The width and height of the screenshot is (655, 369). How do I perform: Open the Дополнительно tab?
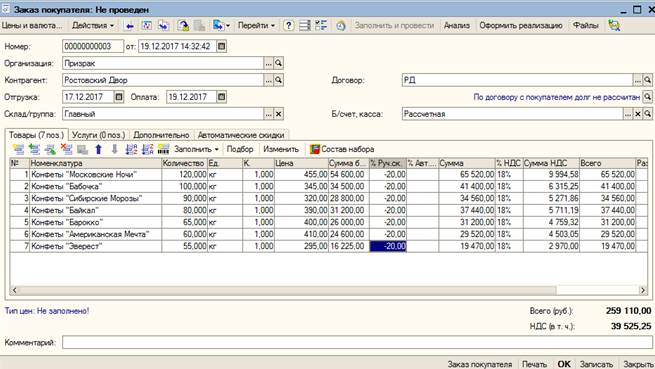[161, 135]
